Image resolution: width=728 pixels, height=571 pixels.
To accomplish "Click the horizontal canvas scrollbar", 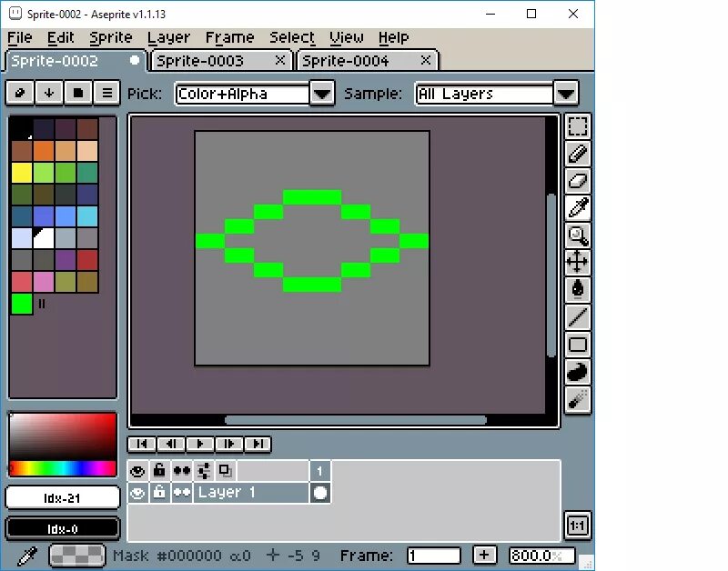I will click(x=356, y=420).
